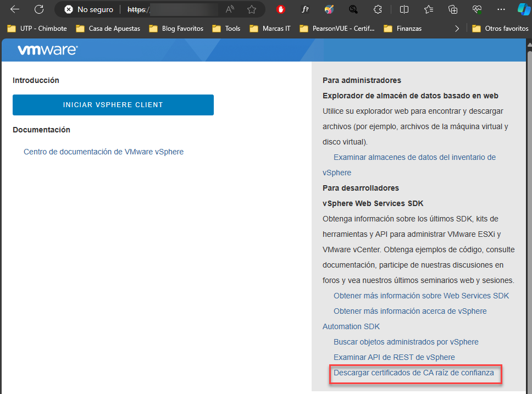
Task: Add page to favorites with star icon
Action: coord(252,9)
